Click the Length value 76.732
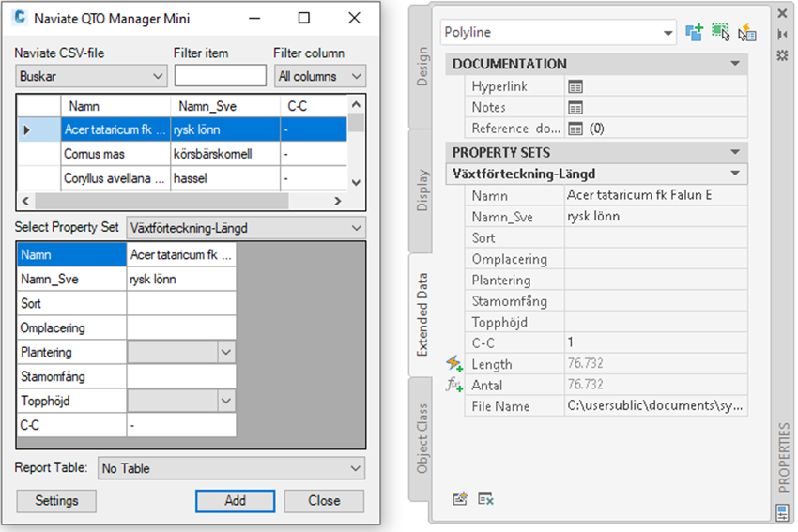Screen dimensions: 798x532 [655, 363]
